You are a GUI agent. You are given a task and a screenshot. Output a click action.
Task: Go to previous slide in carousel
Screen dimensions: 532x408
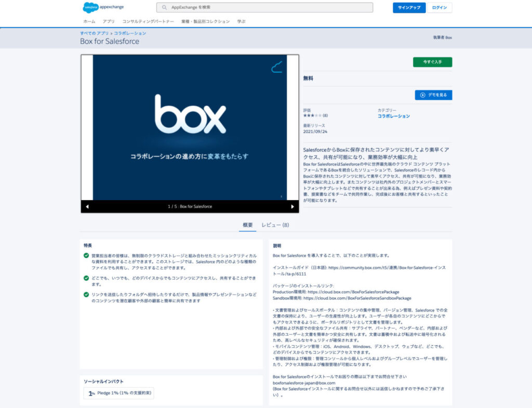click(x=87, y=206)
